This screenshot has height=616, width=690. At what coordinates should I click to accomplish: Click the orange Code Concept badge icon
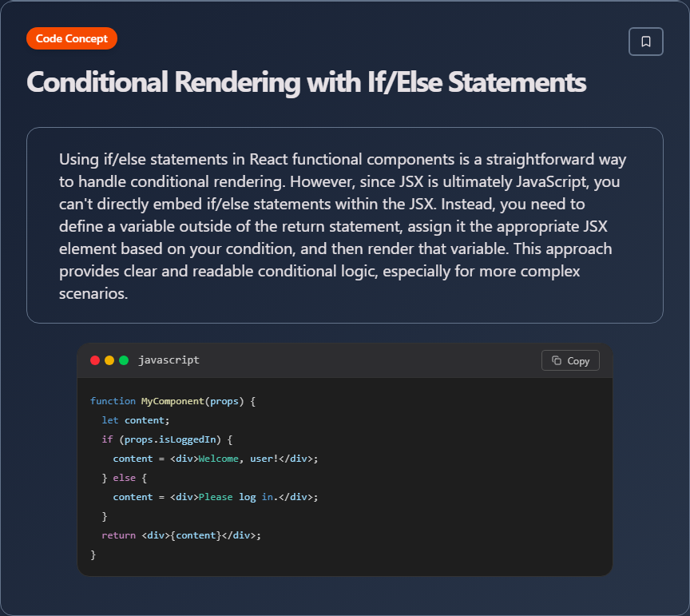71,38
